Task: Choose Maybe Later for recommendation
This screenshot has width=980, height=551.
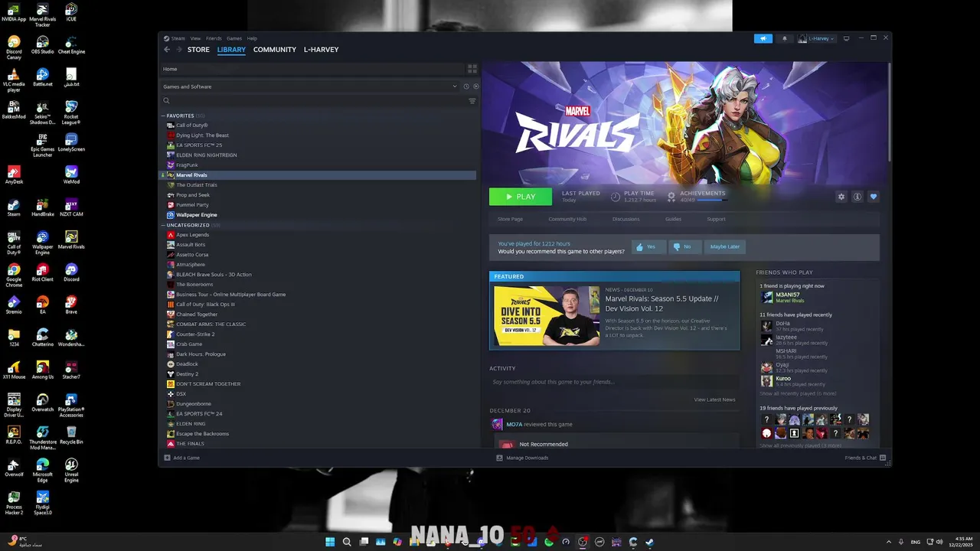Action: pyautogui.click(x=724, y=246)
